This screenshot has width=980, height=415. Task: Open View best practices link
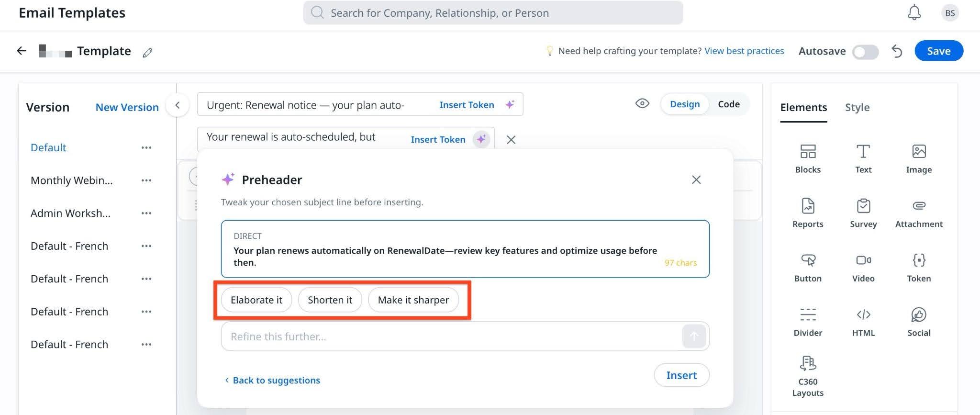[744, 51]
